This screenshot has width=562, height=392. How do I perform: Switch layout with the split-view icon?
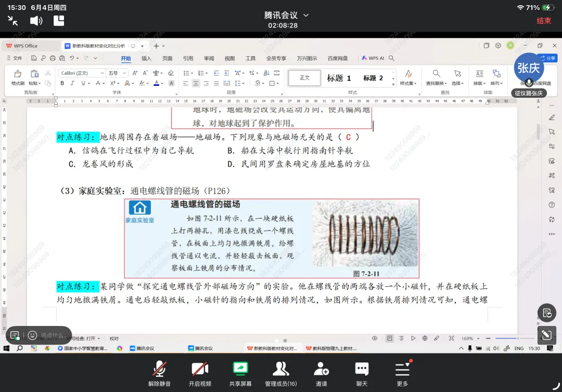point(59,21)
